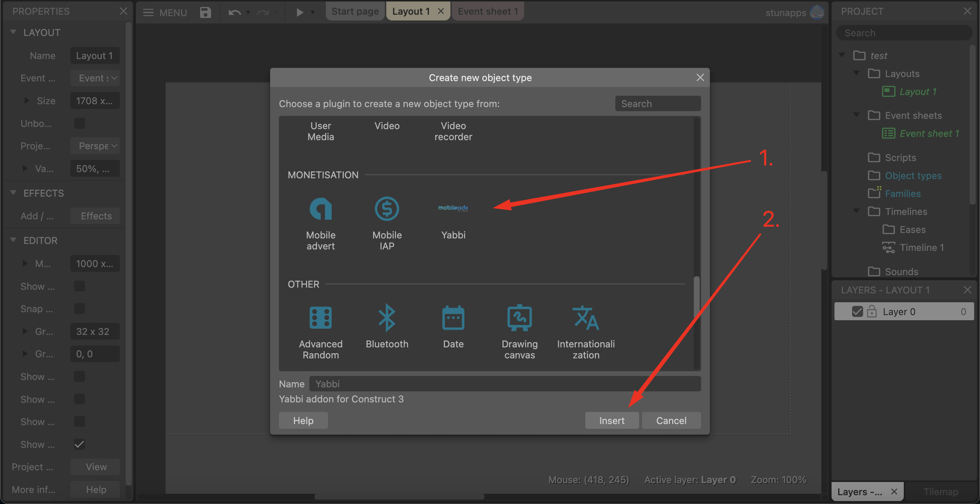Image resolution: width=980 pixels, height=504 pixels.
Task: Click Cancel in the dialog
Action: tap(671, 420)
